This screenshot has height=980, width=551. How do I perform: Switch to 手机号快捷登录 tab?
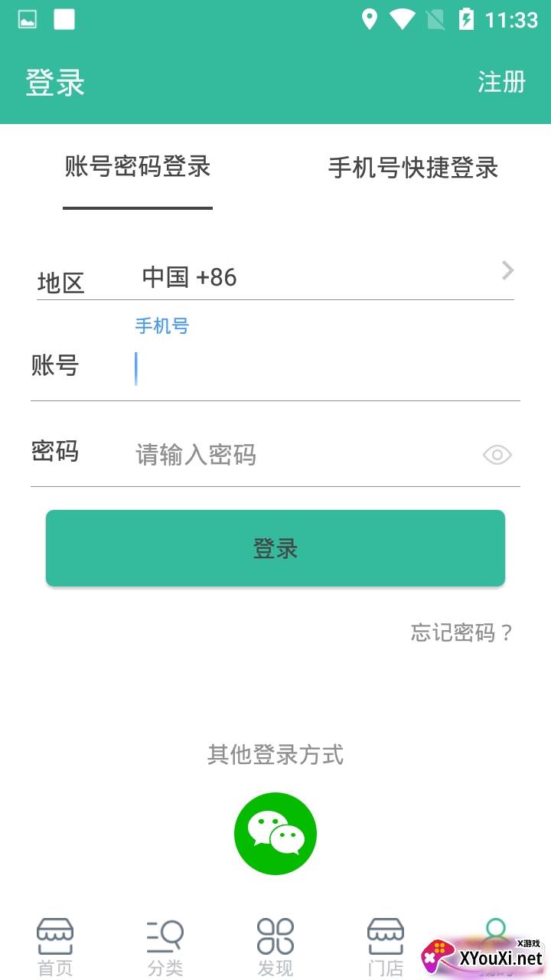[x=413, y=168]
